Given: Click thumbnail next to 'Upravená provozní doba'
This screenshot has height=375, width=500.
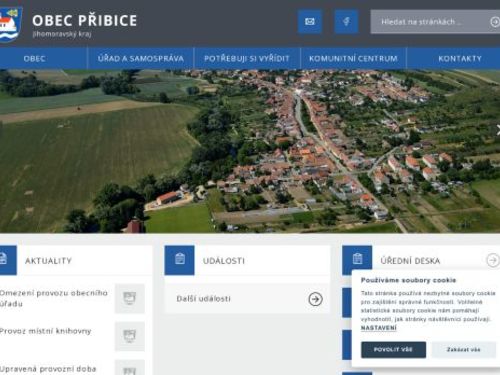Looking at the screenshot, I should pyautogui.click(x=130, y=367).
